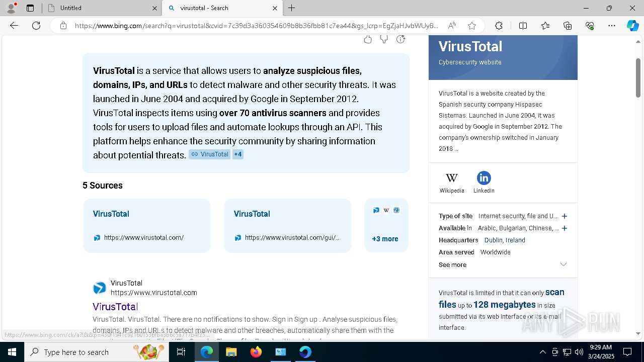Open LinkedIn link in VirusTotal panel

click(484, 183)
